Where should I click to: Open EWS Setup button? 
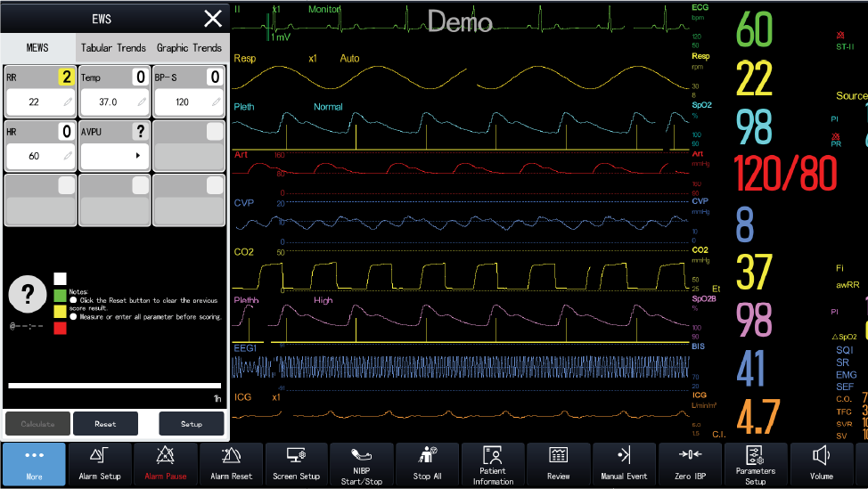point(192,424)
